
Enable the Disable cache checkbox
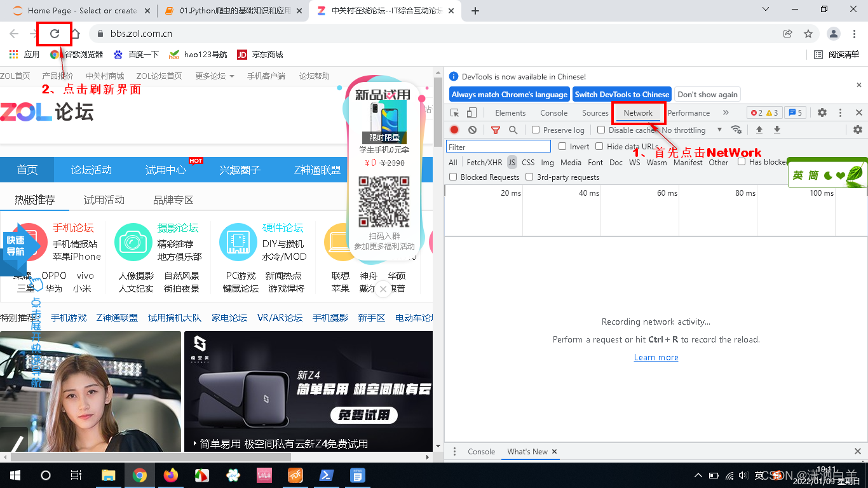(x=601, y=130)
